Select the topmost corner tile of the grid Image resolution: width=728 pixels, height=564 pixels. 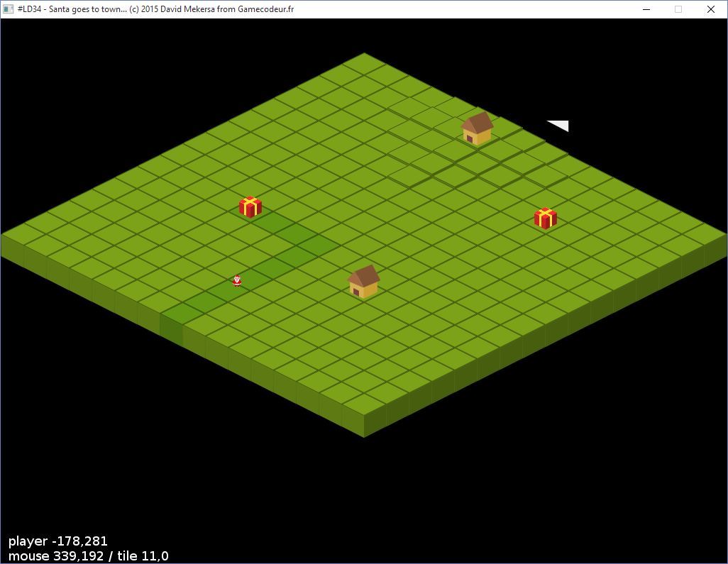363,64
